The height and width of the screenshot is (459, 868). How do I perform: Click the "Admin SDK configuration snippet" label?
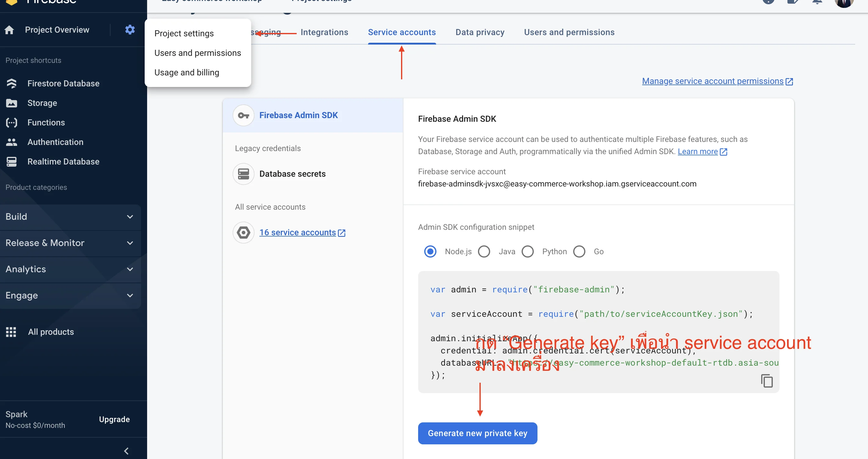(x=476, y=227)
